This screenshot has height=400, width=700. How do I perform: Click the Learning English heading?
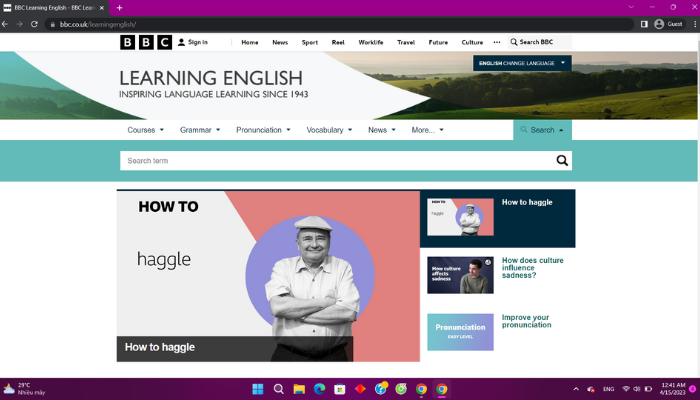pos(211,78)
